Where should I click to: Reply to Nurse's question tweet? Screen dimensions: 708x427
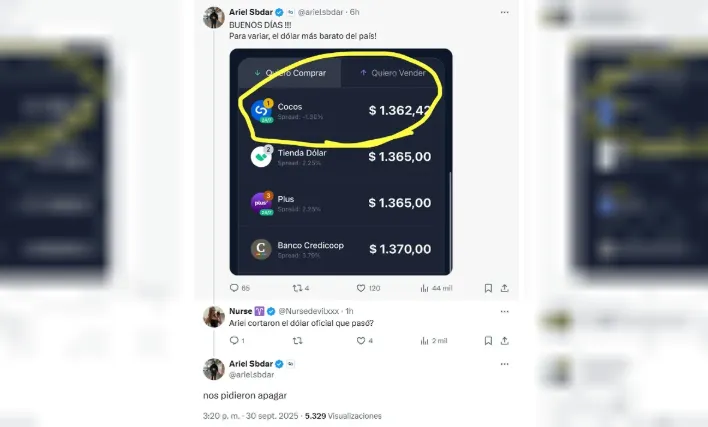237,340
